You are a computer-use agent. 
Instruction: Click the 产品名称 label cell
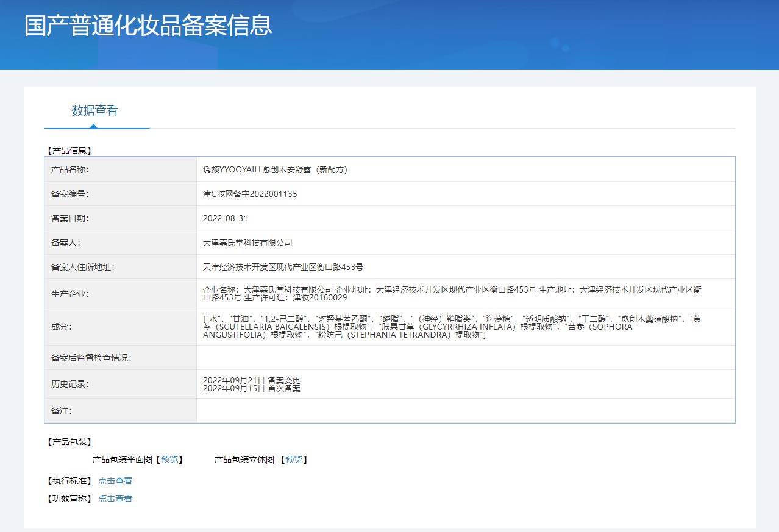(121, 169)
